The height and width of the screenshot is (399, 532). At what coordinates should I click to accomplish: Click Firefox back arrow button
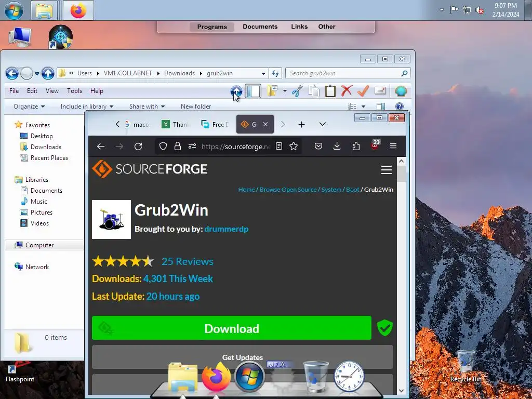[x=100, y=146]
